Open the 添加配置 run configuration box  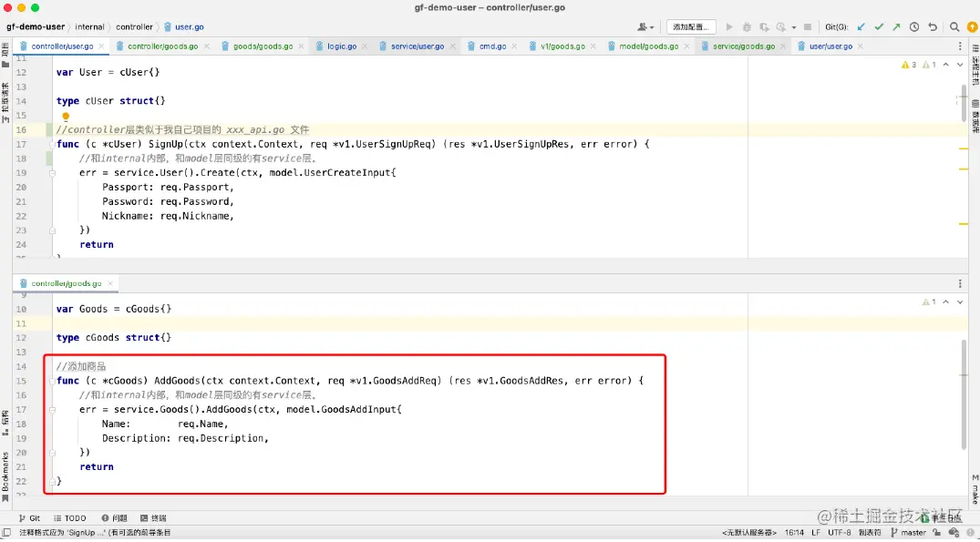[691, 26]
